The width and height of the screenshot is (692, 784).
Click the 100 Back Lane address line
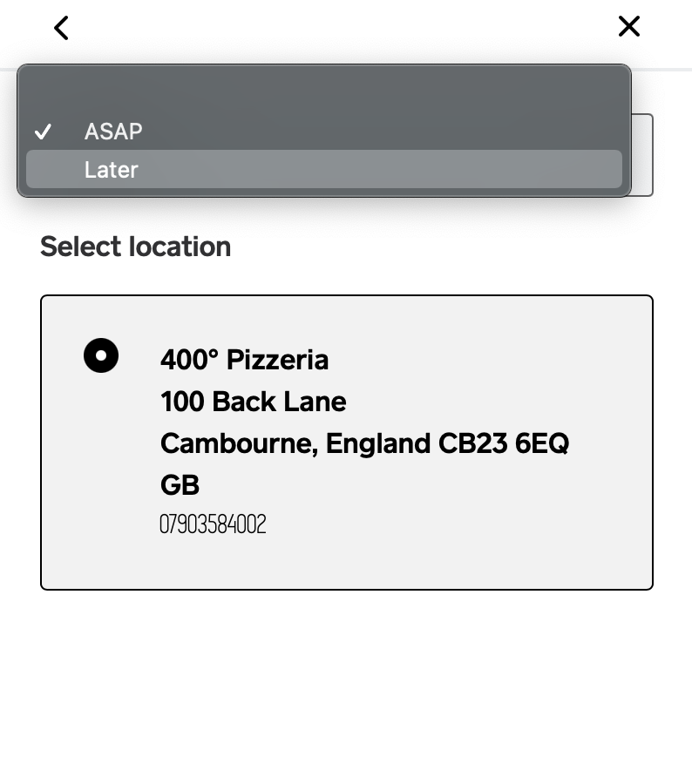coord(253,401)
